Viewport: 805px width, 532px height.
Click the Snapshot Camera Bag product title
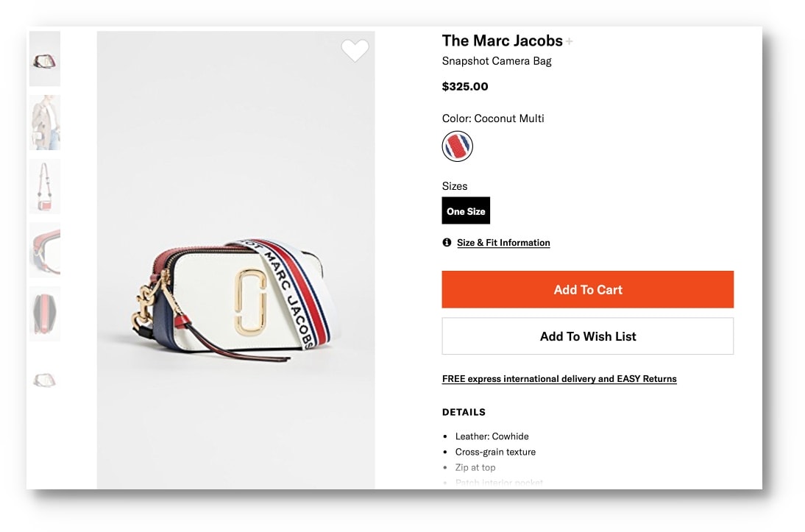coord(497,61)
